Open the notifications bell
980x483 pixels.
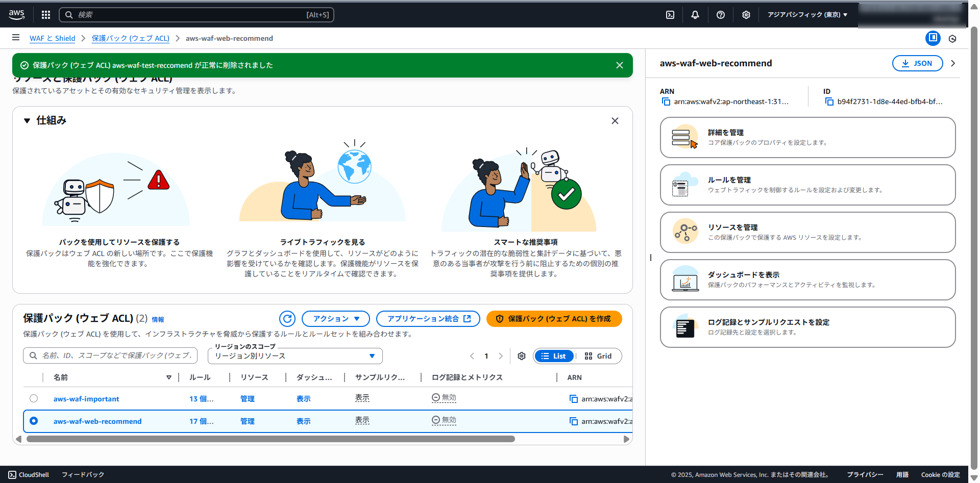(x=695, y=15)
